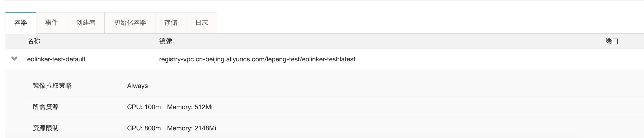This screenshot has height=138, width=644.
Task: Click the Always pull policy value
Action: point(137,86)
